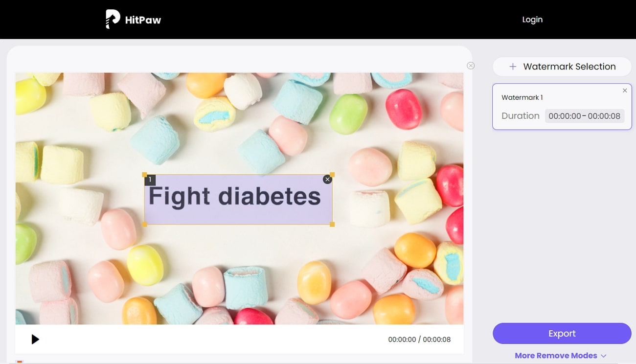Click inside the Fight diabetes selection area
Screen dimensions: 636x364
pyautogui.click(x=238, y=200)
